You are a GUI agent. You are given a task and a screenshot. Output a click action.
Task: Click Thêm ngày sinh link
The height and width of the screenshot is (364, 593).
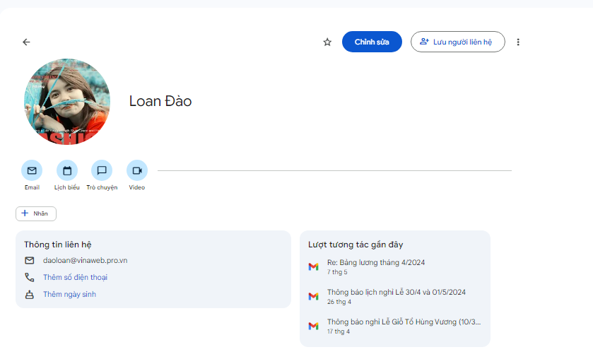pyautogui.click(x=69, y=294)
